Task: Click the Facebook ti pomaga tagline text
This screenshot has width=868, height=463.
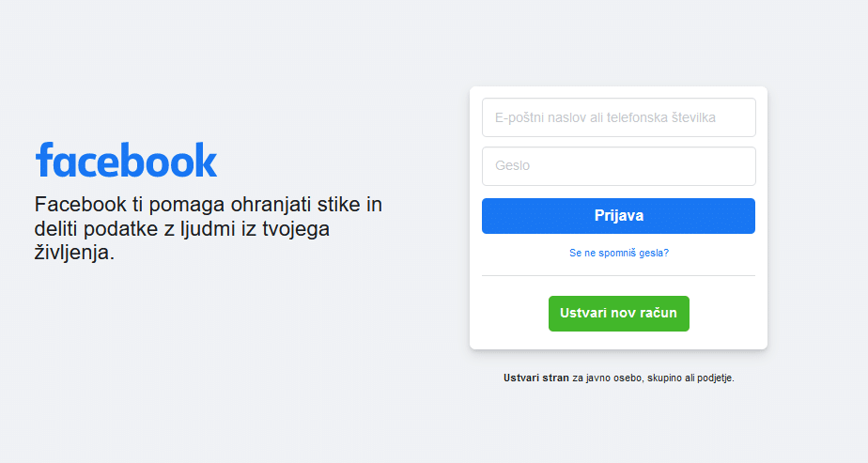Action: (209, 228)
